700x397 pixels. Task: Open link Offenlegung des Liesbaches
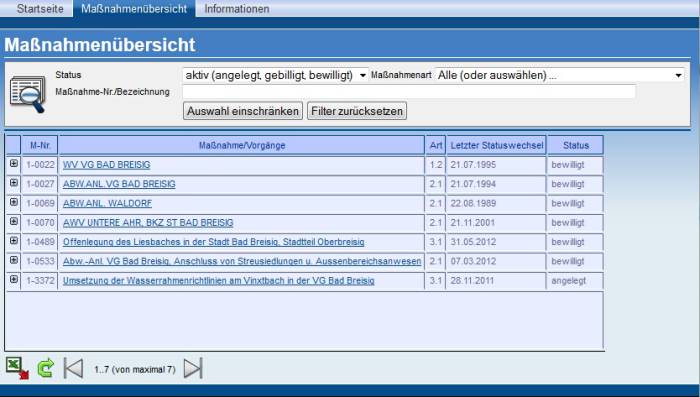pyautogui.click(x=213, y=242)
